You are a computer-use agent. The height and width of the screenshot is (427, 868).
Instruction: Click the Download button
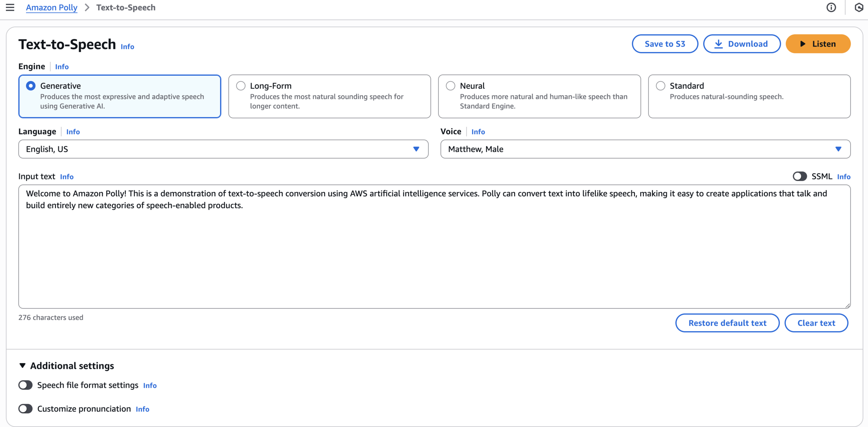(x=742, y=44)
